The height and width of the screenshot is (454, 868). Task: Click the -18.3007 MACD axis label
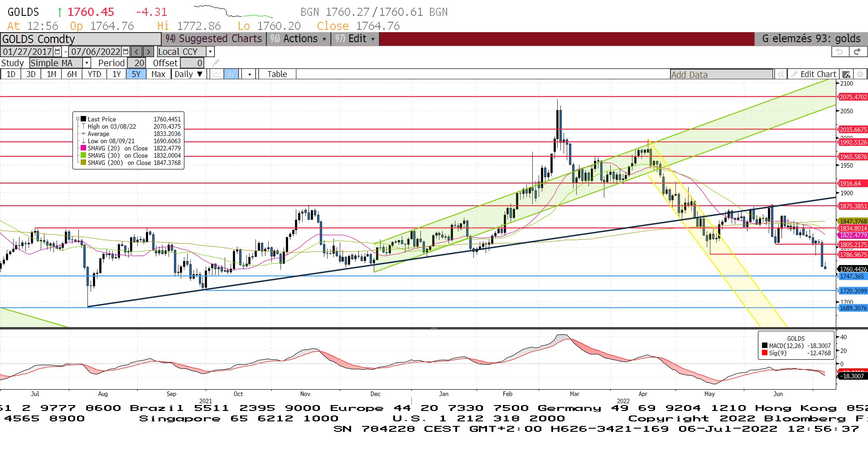click(853, 376)
